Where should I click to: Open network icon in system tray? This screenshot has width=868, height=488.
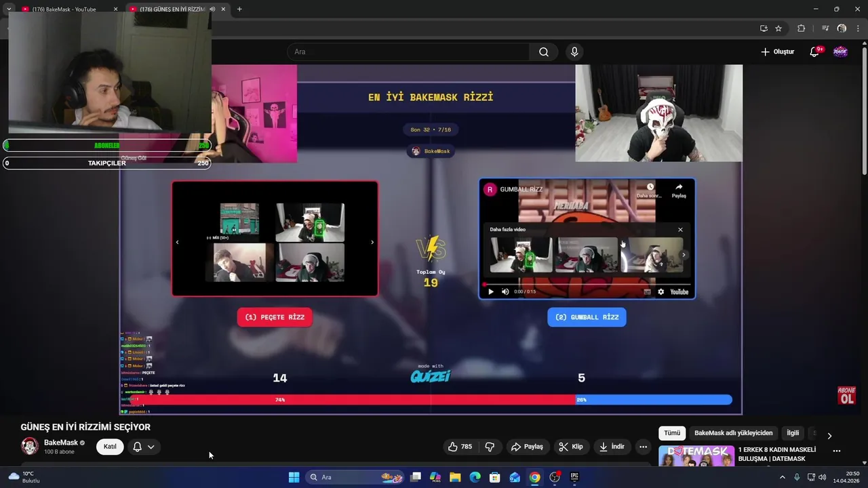tap(811, 477)
